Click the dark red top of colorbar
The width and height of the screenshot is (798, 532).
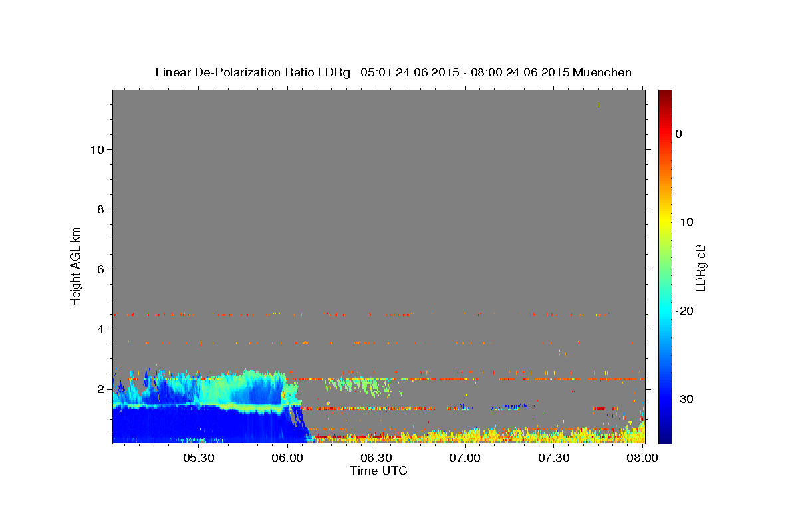coord(665,96)
